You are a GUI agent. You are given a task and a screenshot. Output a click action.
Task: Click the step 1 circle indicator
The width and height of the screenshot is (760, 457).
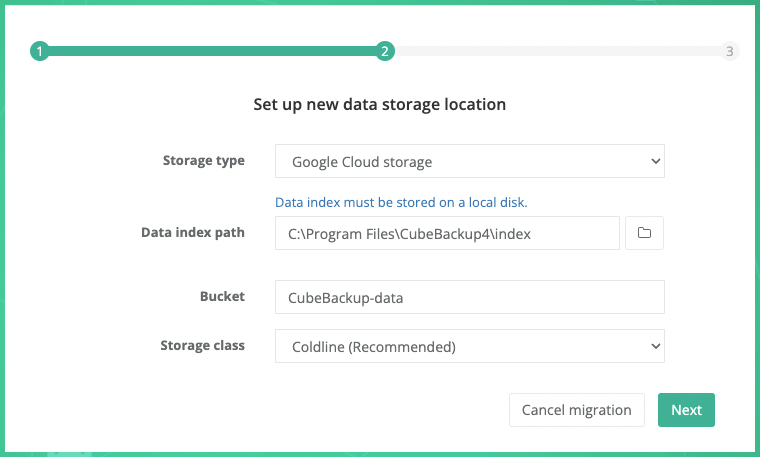click(x=39, y=52)
